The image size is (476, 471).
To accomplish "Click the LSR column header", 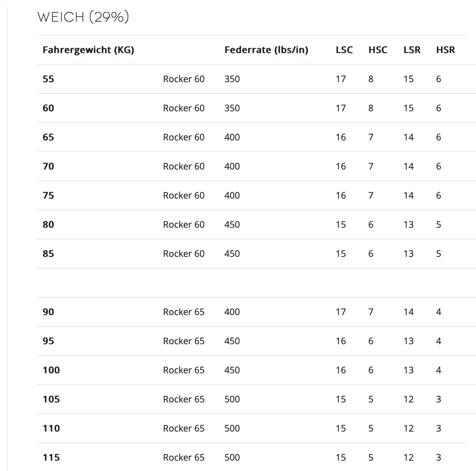I will 412,50.
